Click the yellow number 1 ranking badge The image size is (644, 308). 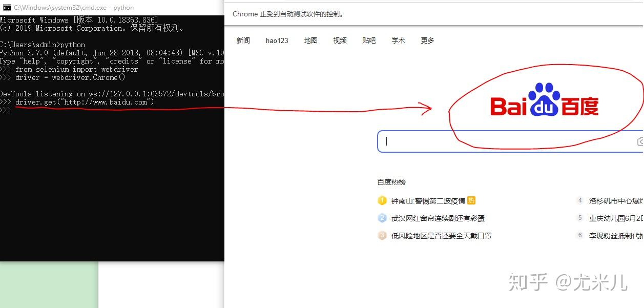pyautogui.click(x=382, y=200)
